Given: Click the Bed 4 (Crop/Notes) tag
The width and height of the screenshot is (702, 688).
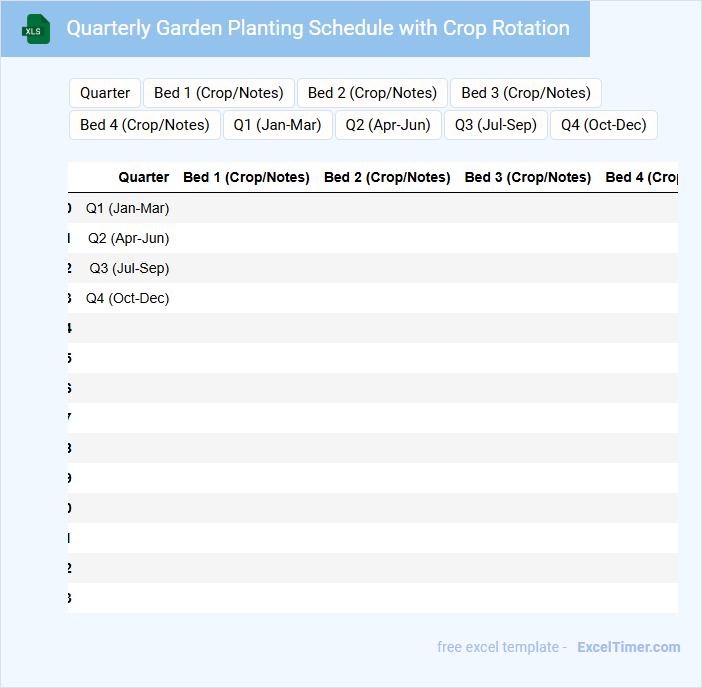Looking at the screenshot, I should (145, 125).
